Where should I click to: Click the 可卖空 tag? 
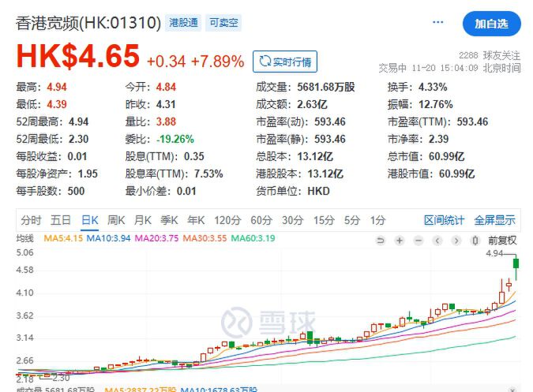coord(223,23)
